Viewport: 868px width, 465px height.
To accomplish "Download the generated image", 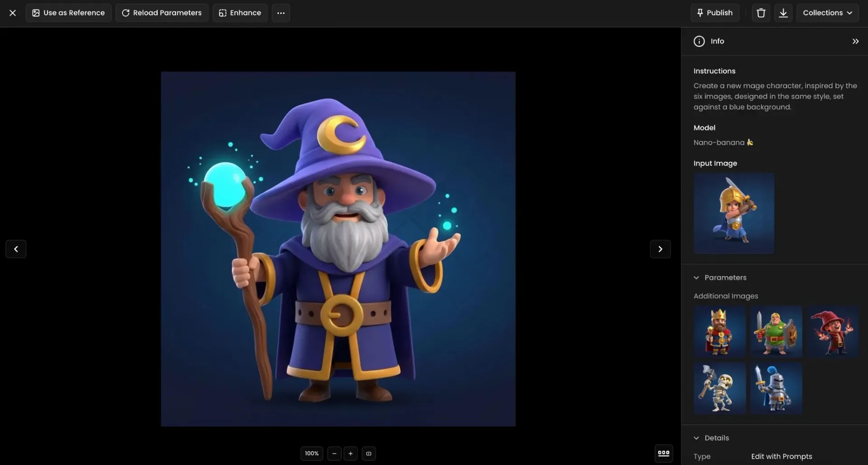I will pos(783,13).
